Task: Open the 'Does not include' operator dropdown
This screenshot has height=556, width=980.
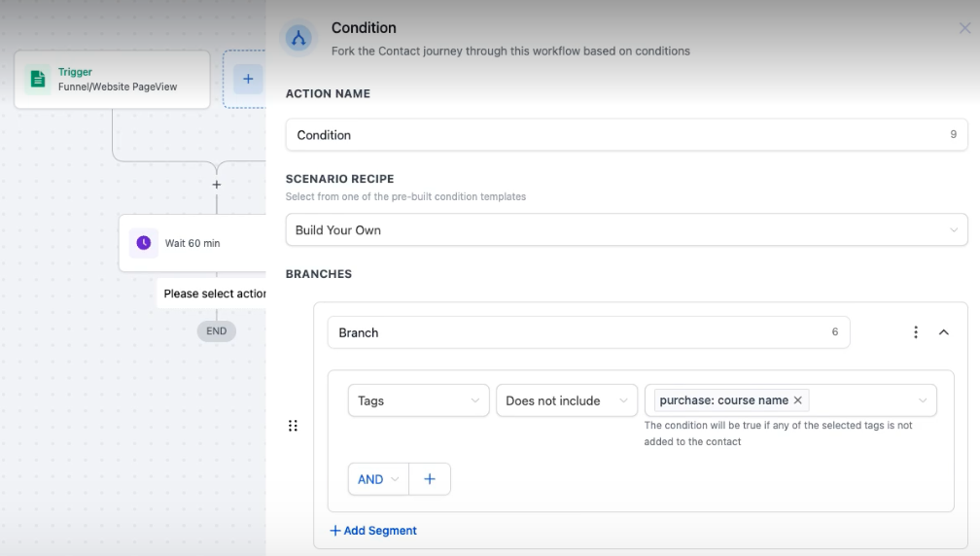Action: (566, 400)
